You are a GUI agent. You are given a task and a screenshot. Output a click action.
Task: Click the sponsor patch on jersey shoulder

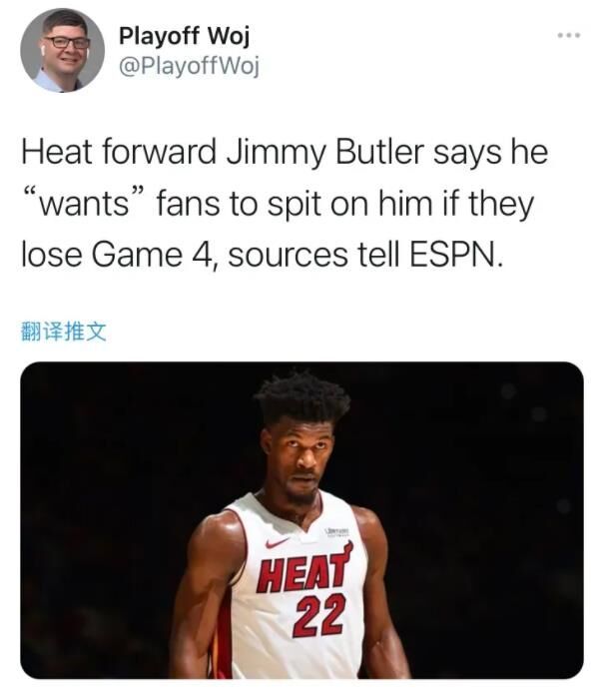pos(337,531)
